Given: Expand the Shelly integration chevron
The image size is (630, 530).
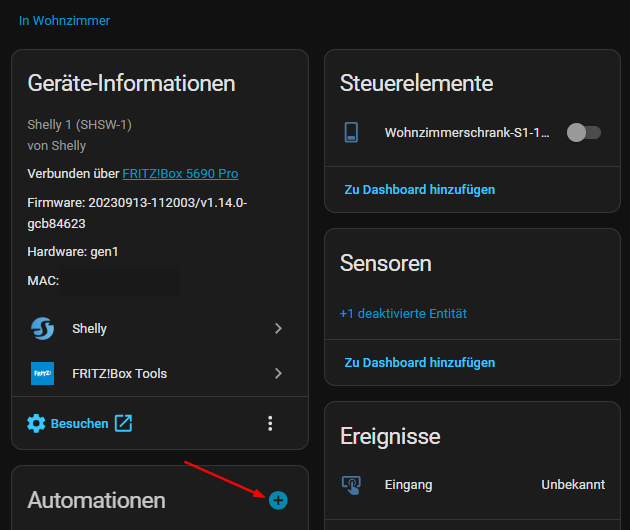Looking at the screenshot, I should pos(278,328).
